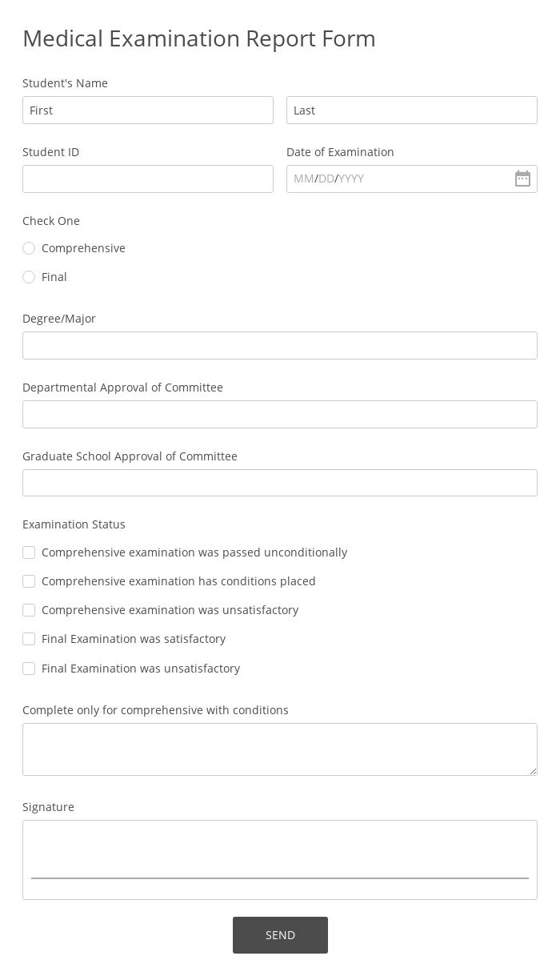Click the Student ID input field
560x976 pixels.
tap(148, 179)
